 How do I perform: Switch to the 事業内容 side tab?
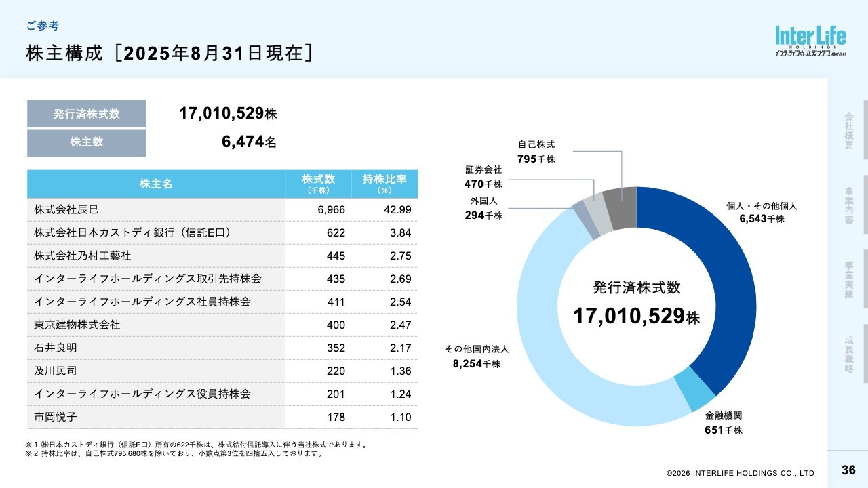tap(849, 205)
